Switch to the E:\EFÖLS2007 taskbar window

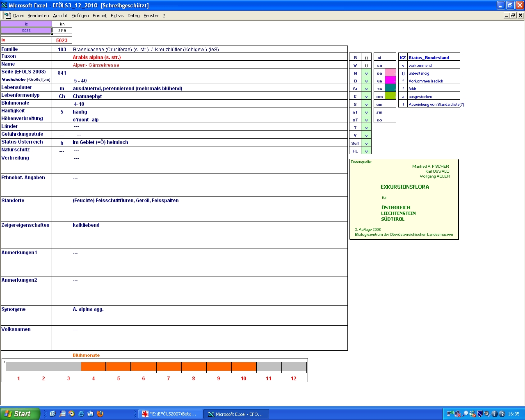pos(171,414)
